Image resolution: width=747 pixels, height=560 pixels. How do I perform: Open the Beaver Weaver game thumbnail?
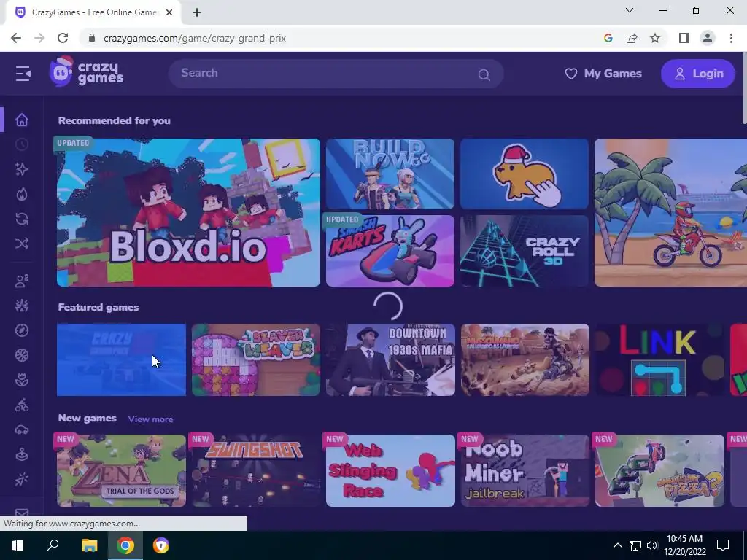(256, 359)
